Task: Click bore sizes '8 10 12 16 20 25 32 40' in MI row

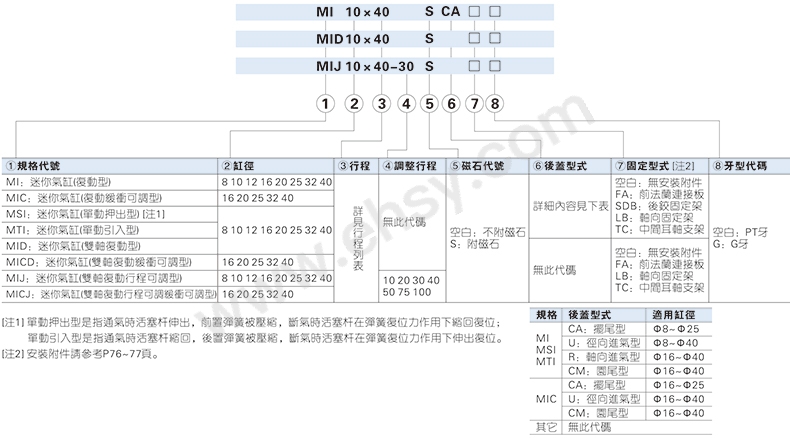Action: [x=277, y=182]
